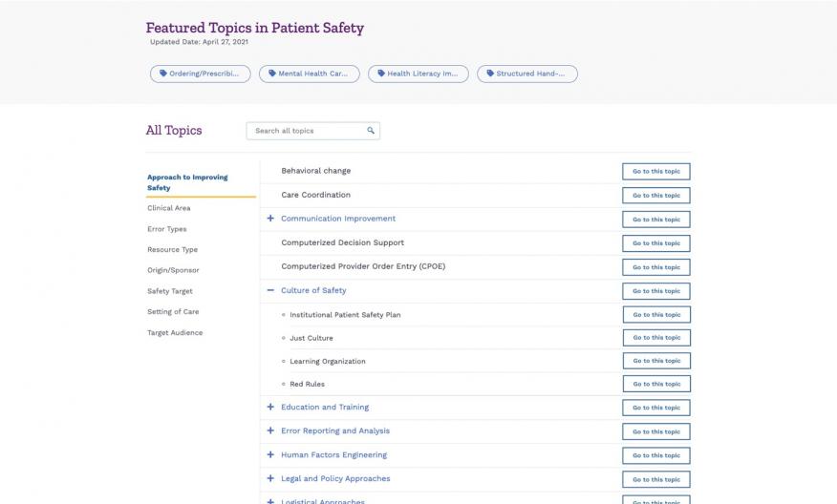The image size is (837, 504).
Task: Open the Mental Health Car... featured topic chip
Action: pyautogui.click(x=309, y=73)
